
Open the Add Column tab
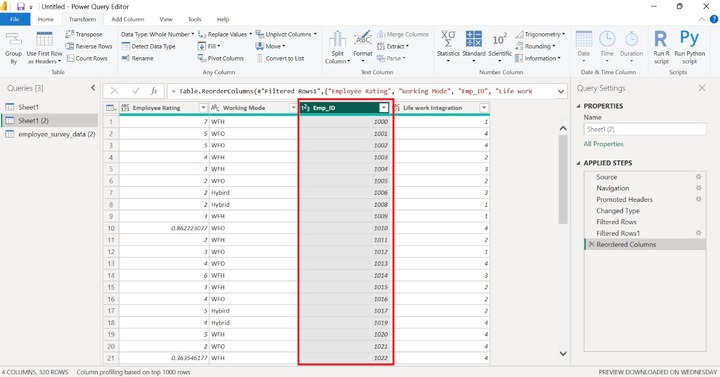pyautogui.click(x=128, y=19)
